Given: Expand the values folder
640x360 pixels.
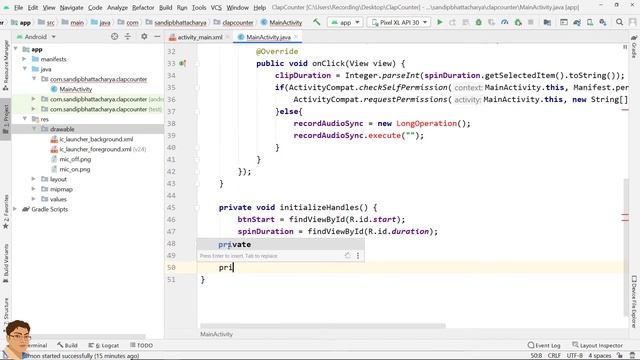Looking at the screenshot, I should click(34, 199).
